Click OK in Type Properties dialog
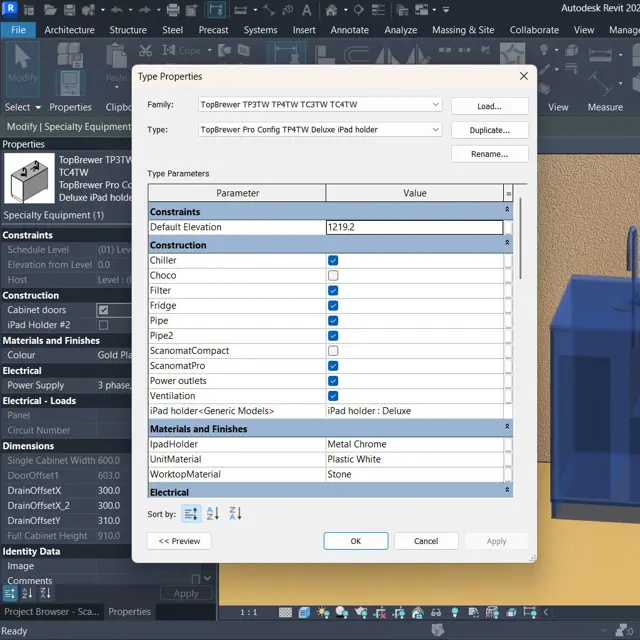Viewport: 640px width, 640px height. click(x=356, y=541)
